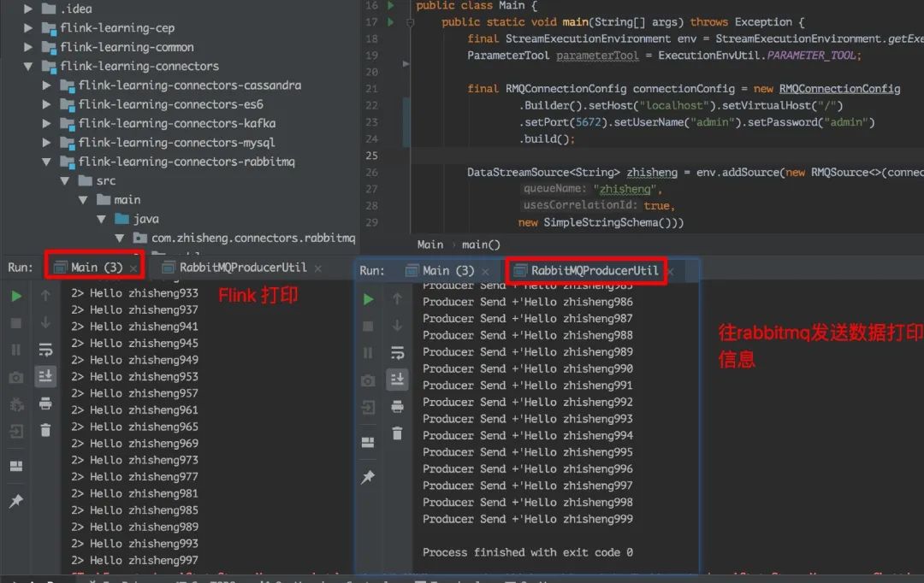Toggle soft-wrap in the Hello zhisheng console
This screenshot has height=583, width=924.
[45, 350]
